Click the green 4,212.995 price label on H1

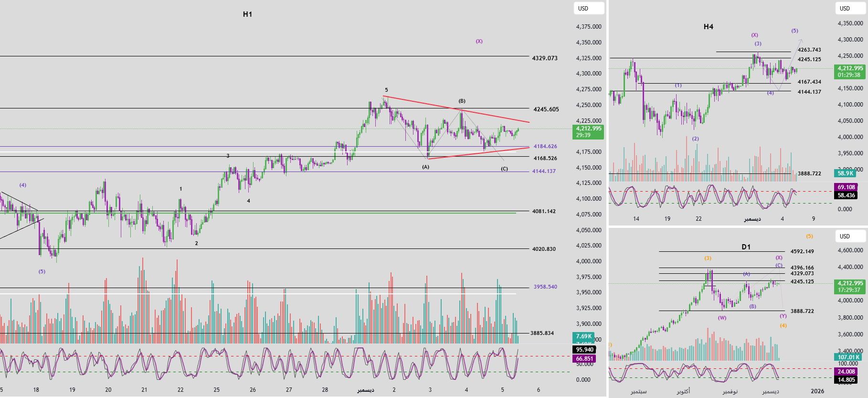[x=588, y=129]
